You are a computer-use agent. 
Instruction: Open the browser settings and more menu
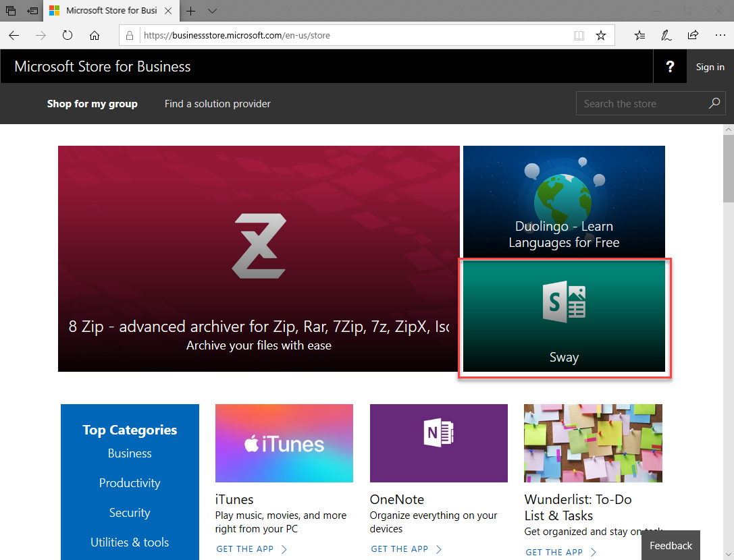(x=720, y=35)
